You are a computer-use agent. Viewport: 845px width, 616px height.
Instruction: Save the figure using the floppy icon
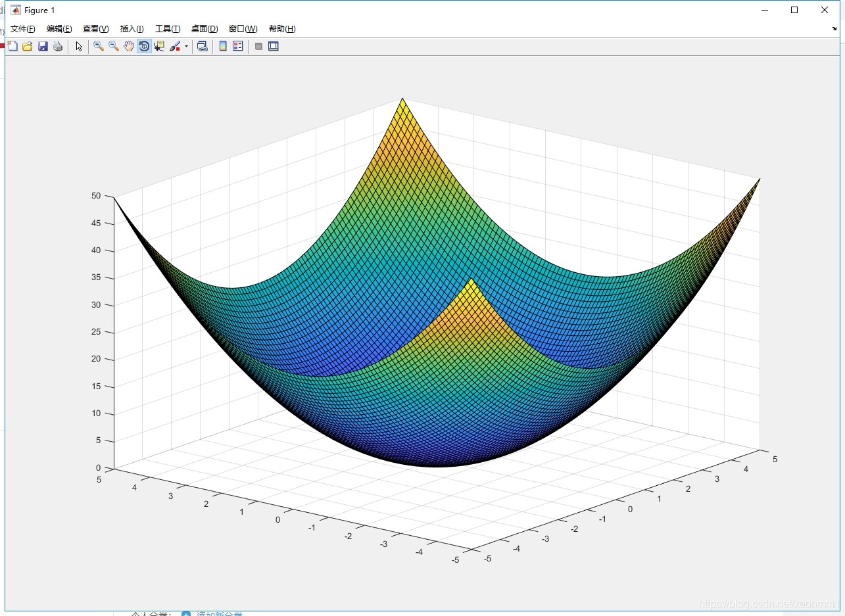43,46
